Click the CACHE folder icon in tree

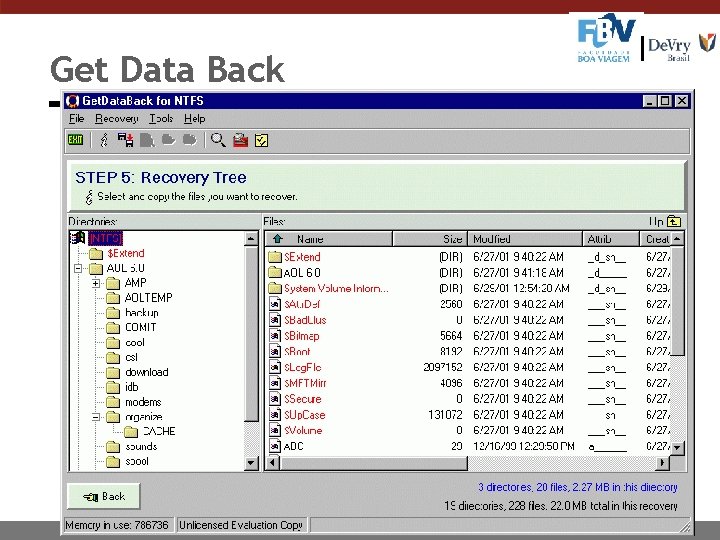click(x=131, y=432)
